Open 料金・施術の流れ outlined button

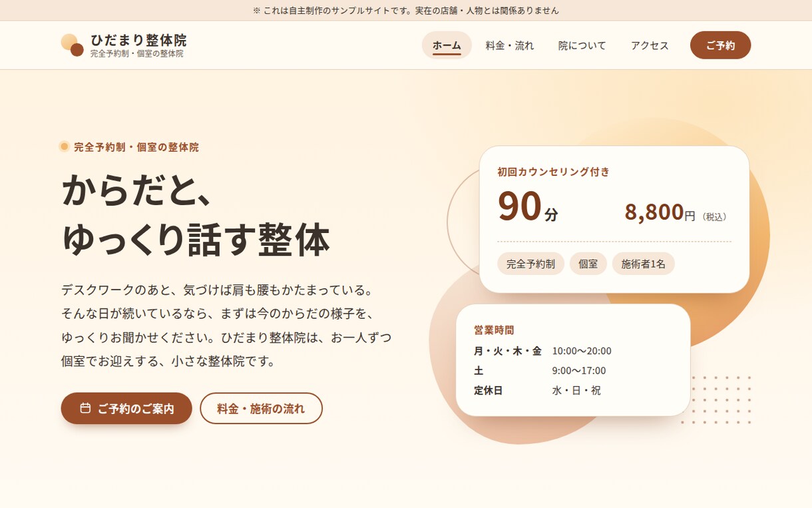(261, 408)
